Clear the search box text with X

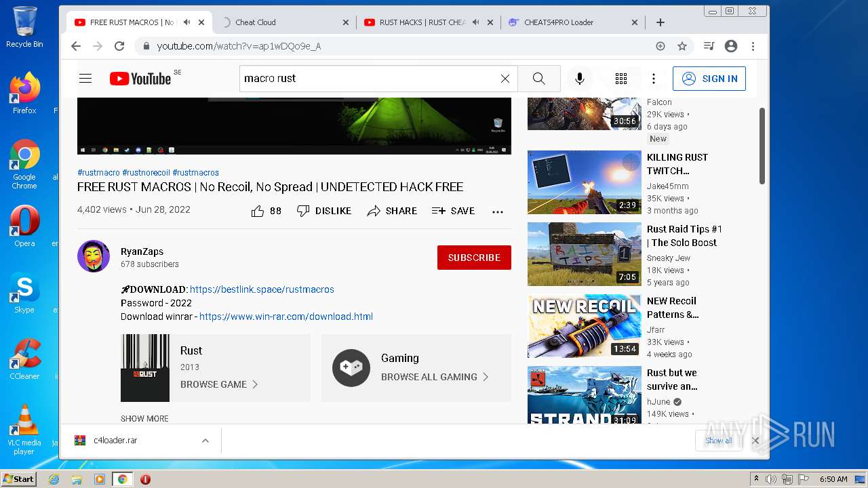coord(505,79)
